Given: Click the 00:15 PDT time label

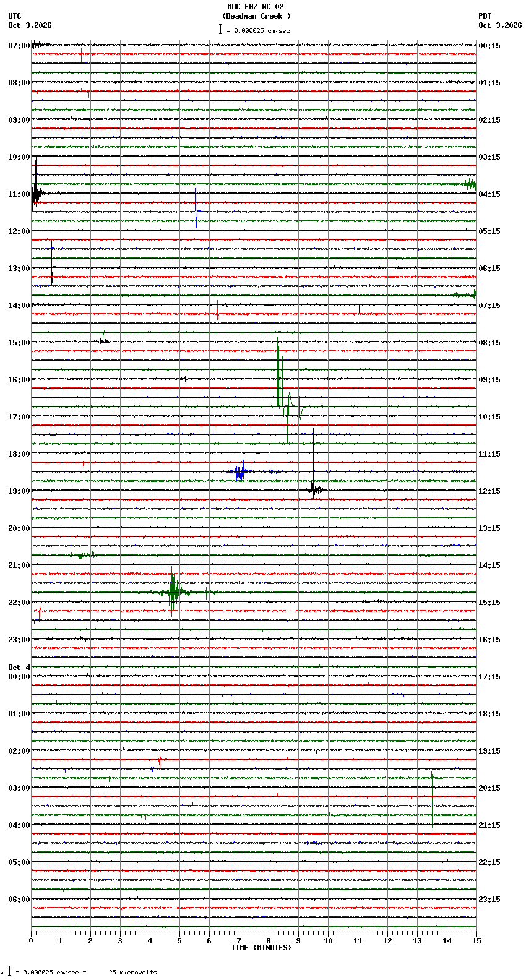Looking at the screenshot, I should [x=489, y=46].
